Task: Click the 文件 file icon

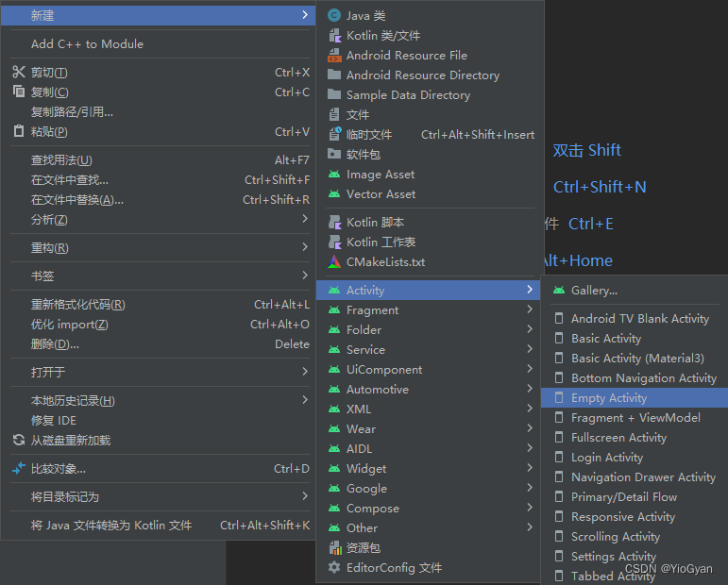Action: click(334, 114)
